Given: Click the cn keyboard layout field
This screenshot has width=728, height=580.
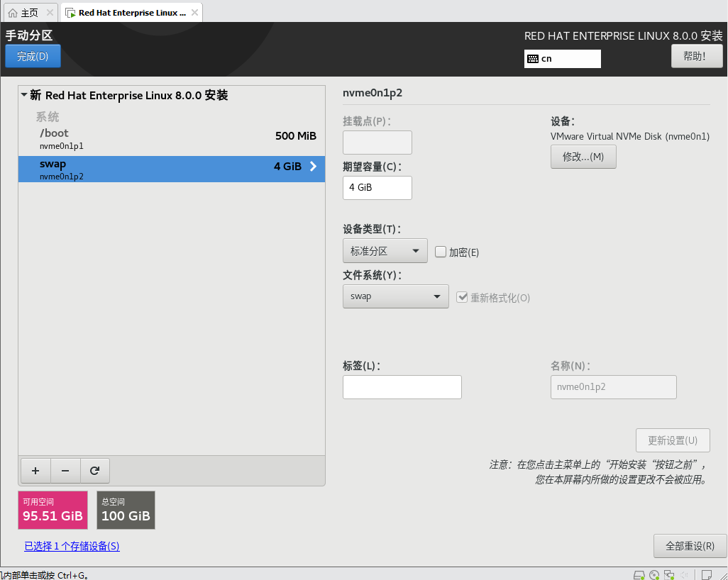Looking at the screenshot, I should pyautogui.click(x=562, y=59).
